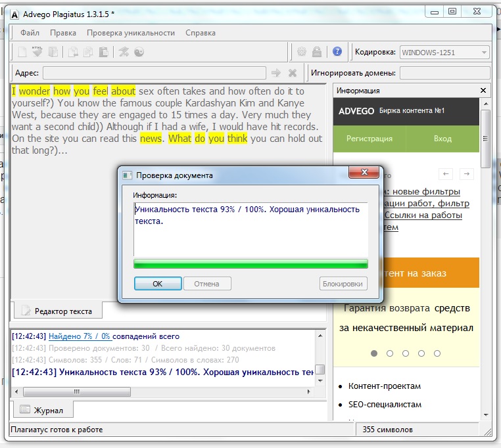The image size is (501, 448).
Task: Click the Paste clipboard icon
Action: click(x=103, y=52)
